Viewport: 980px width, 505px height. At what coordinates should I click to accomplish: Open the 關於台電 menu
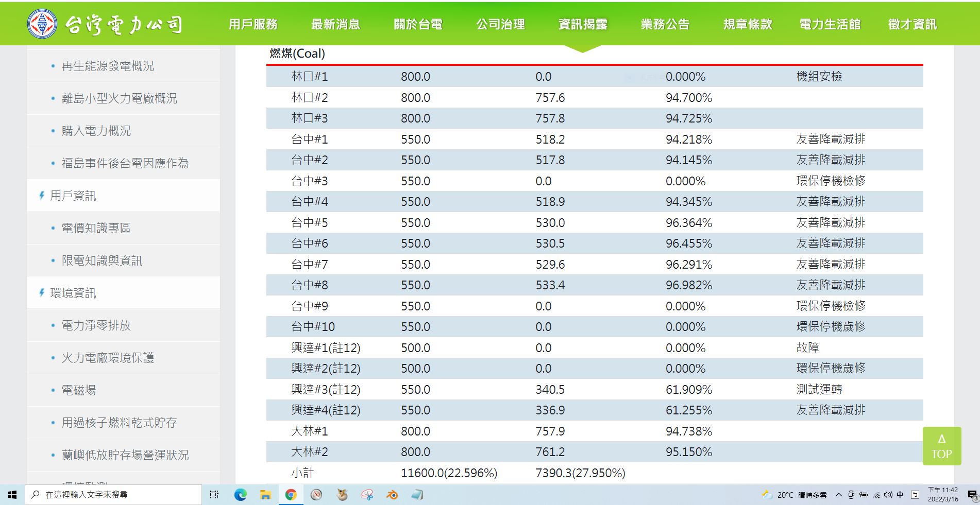[418, 24]
